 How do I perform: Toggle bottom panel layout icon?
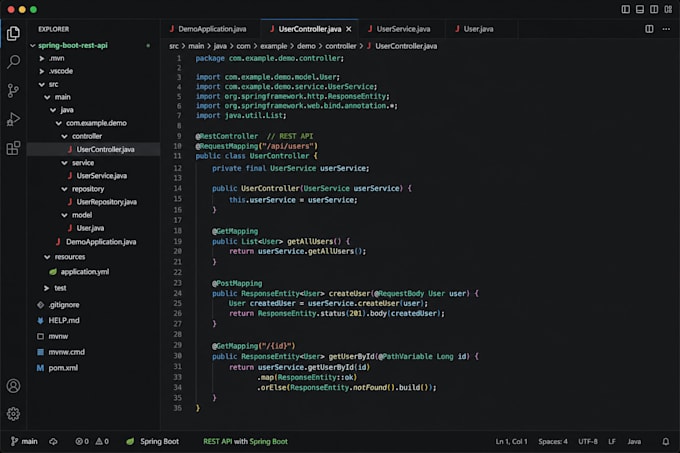tap(640, 9)
